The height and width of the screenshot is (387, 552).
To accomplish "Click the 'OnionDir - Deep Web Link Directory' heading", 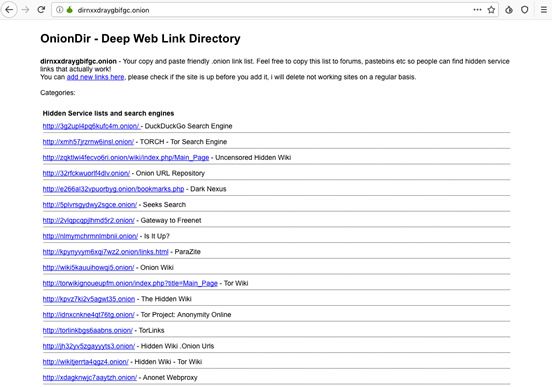I will (x=140, y=38).
